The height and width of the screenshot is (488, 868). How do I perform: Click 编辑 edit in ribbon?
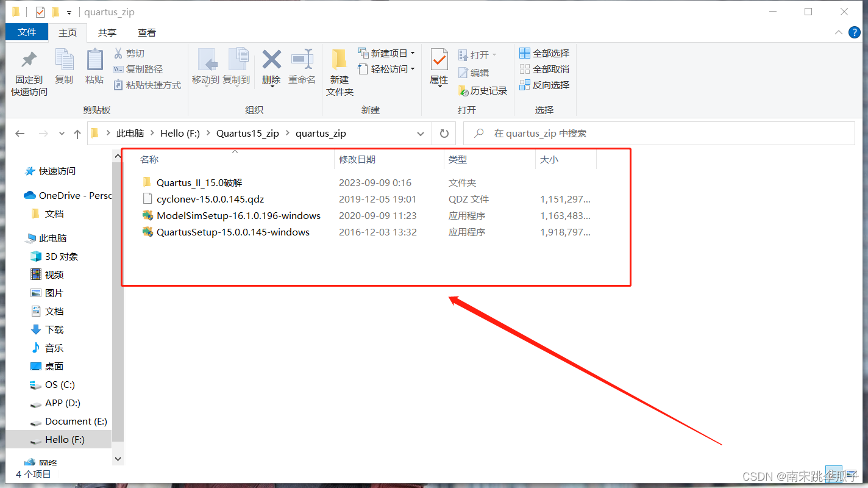pyautogui.click(x=474, y=73)
